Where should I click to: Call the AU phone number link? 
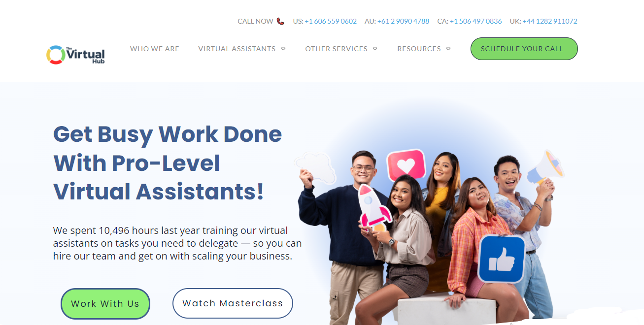(x=403, y=21)
